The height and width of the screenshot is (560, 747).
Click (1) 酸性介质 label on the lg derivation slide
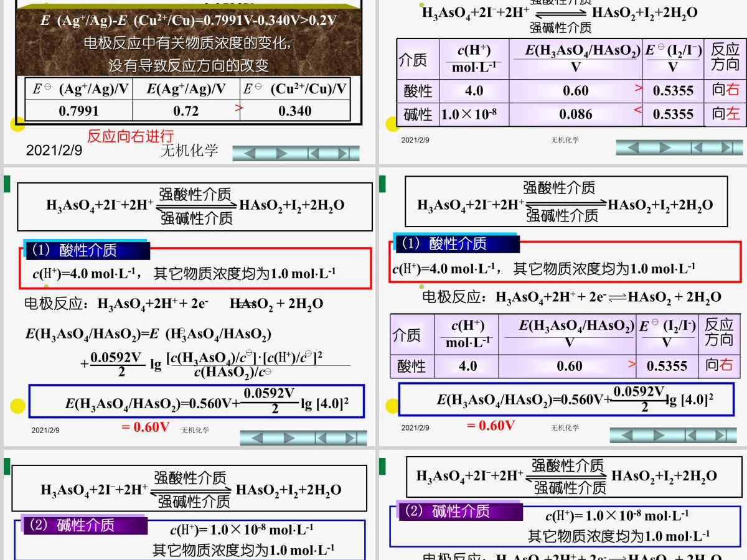pyautogui.click(x=87, y=250)
